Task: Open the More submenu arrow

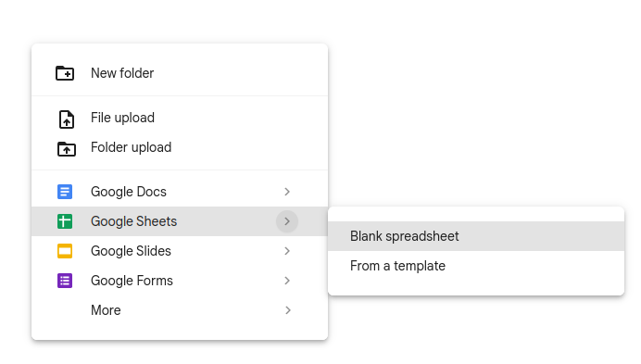Action: click(287, 310)
